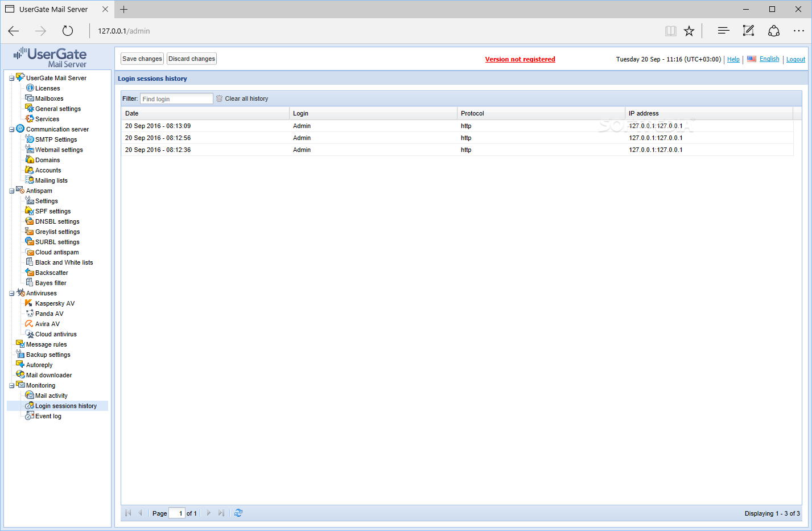Go back in the browser
The height and width of the screenshot is (531, 812).
pos(14,31)
